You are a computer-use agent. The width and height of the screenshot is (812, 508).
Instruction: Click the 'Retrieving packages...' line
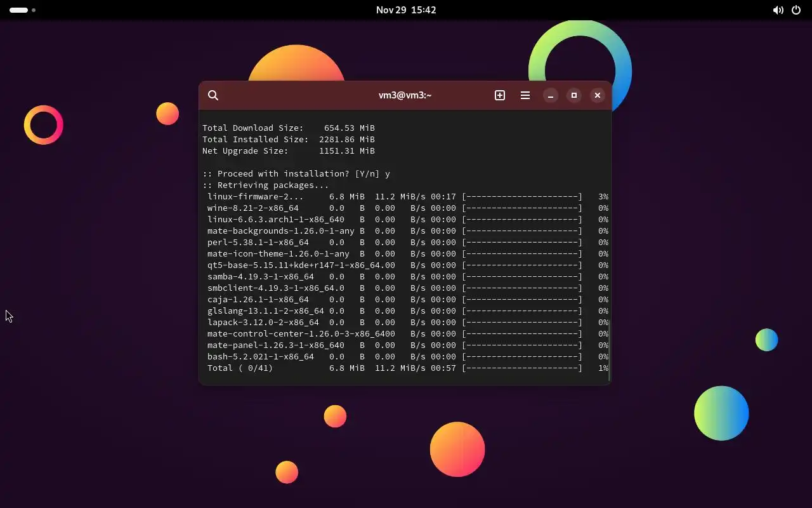[x=266, y=185]
